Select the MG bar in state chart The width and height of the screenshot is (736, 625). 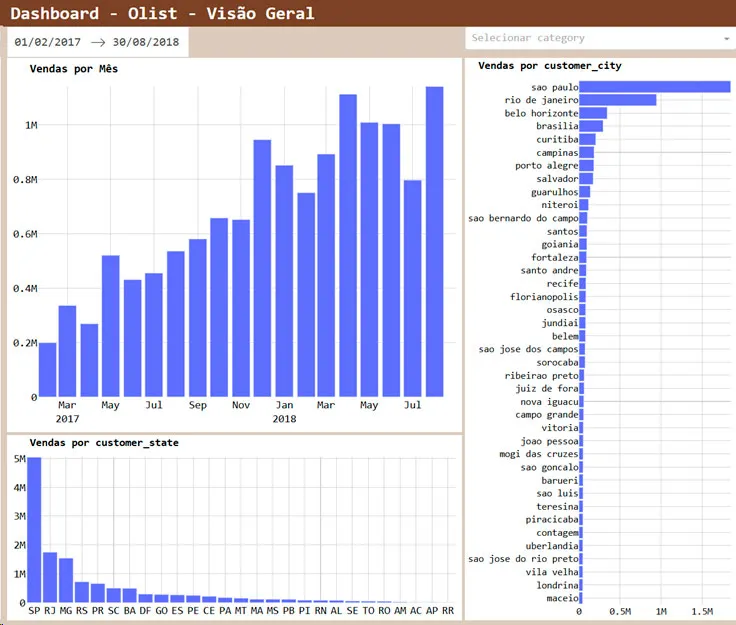[66, 580]
